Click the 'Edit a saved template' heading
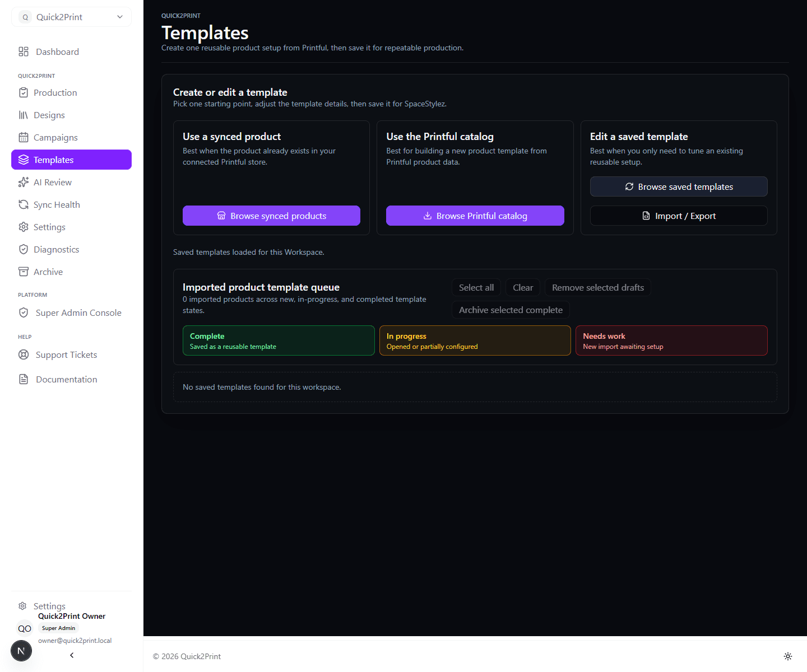 point(639,137)
